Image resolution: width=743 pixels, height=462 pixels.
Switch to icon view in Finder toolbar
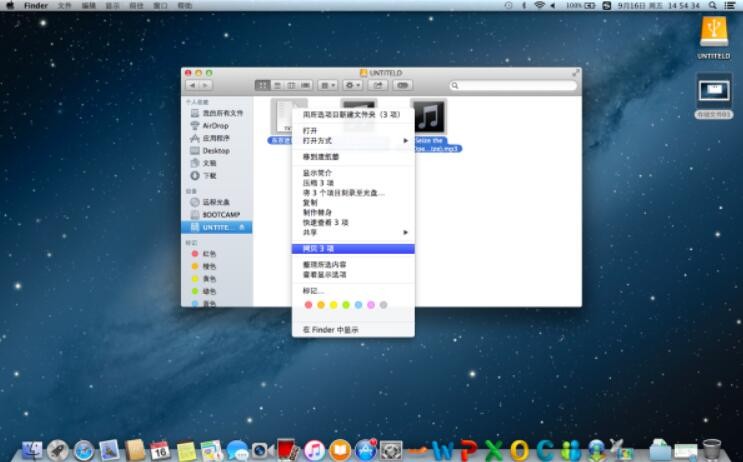263,86
